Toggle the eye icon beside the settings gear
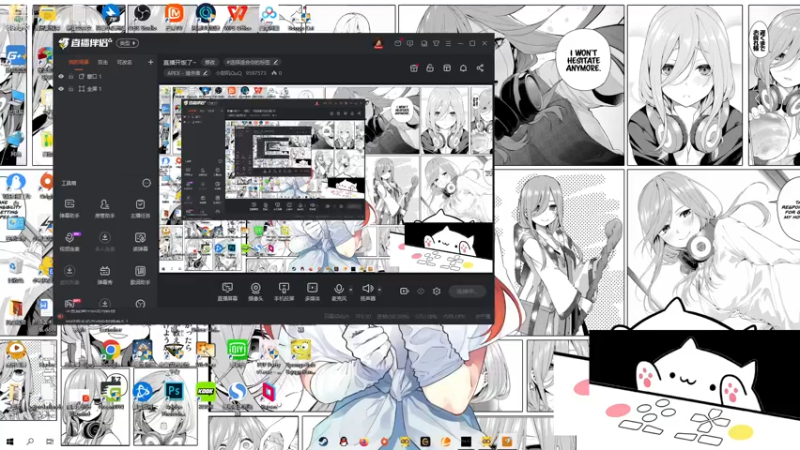The width and height of the screenshot is (800, 450). coord(421,291)
